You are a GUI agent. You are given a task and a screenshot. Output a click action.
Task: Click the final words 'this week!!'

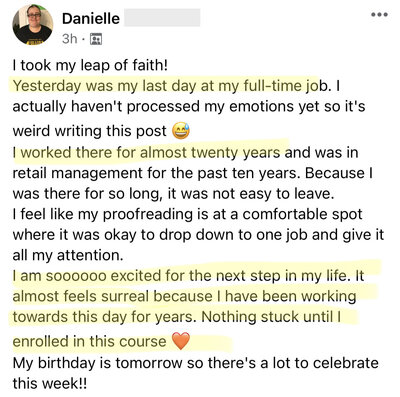tap(50, 383)
